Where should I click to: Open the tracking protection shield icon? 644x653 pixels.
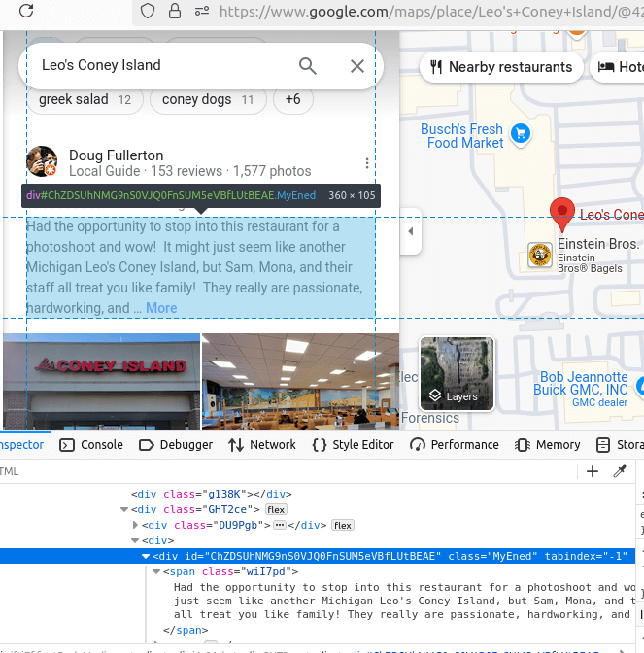tap(148, 12)
